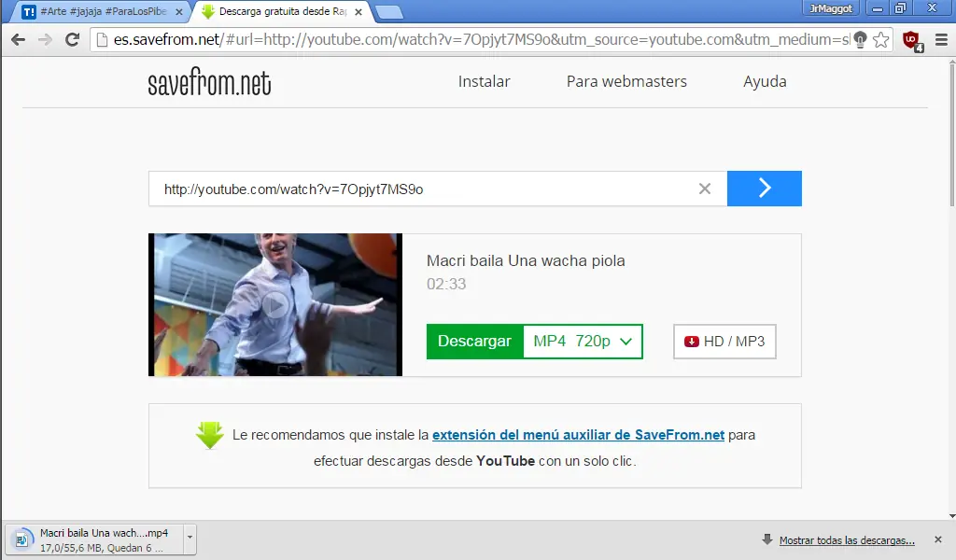Screen dimensions: 956x560
Task: Click the address bar URL
Action: [482, 39]
